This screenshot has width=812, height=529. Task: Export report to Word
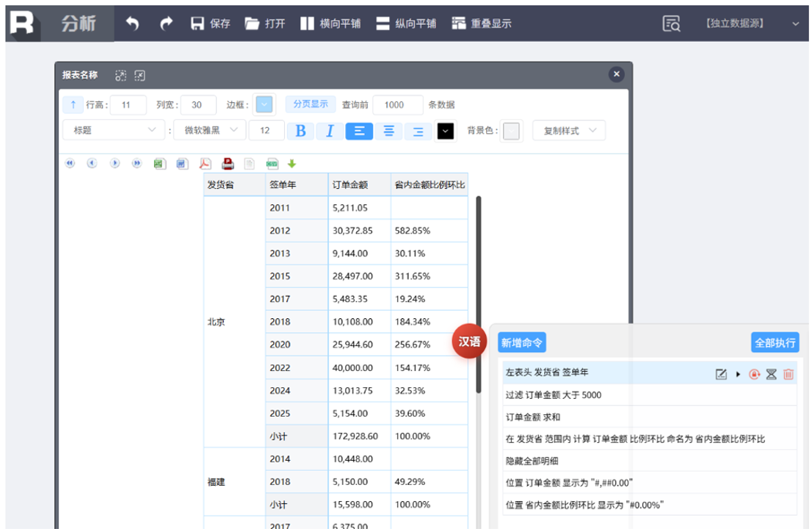click(x=182, y=164)
